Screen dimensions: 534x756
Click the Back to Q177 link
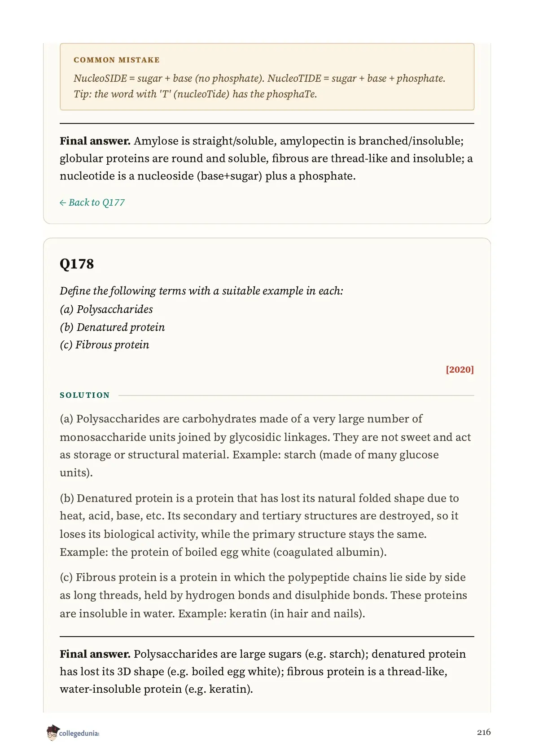pos(92,202)
